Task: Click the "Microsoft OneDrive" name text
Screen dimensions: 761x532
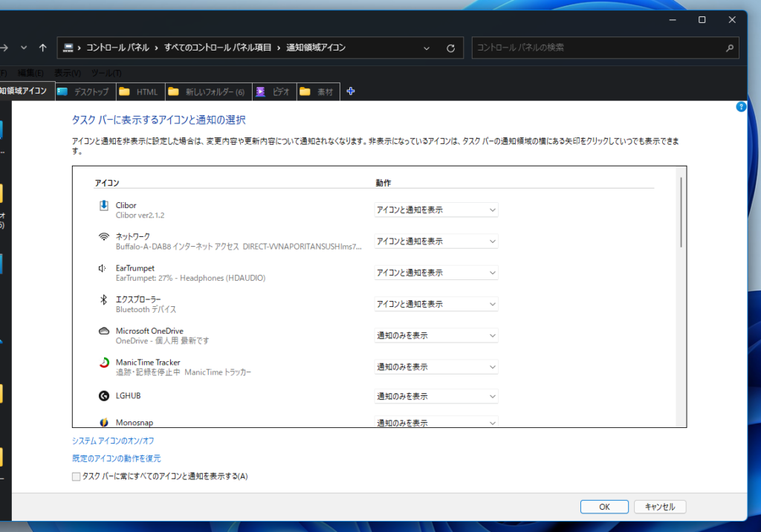Action: (x=149, y=331)
